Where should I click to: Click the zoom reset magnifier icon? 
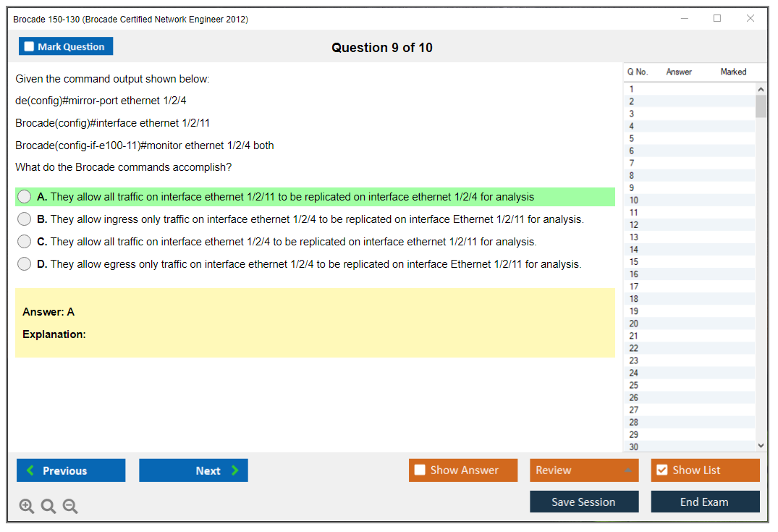[x=48, y=507]
